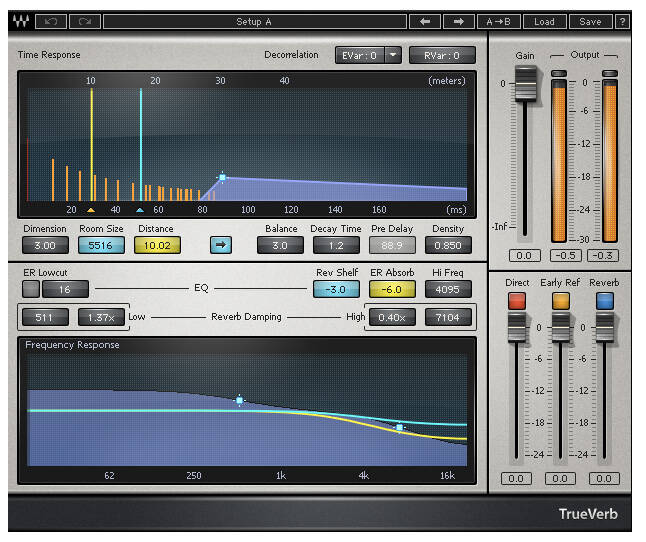This screenshot has height=542, width=646.
Task: Click the Redo arrow button
Action: (x=85, y=21)
